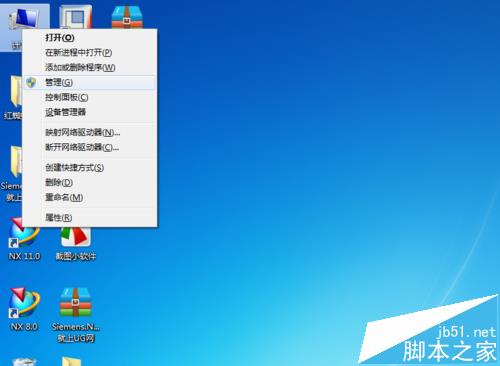The height and width of the screenshot is (366, 500).
Task: Select the window-shaped icon next to Computer
Action: (75, 17)
